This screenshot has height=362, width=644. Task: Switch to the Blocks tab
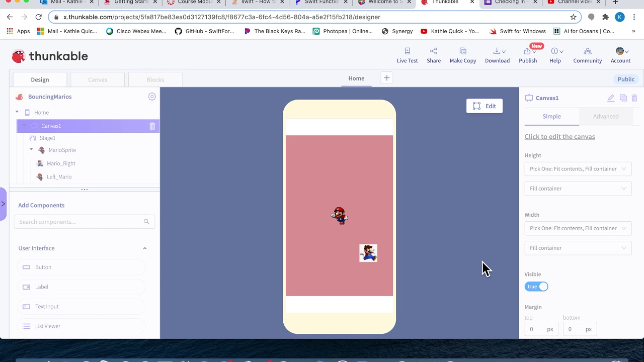pyautogui.click(x=155, y=79)
